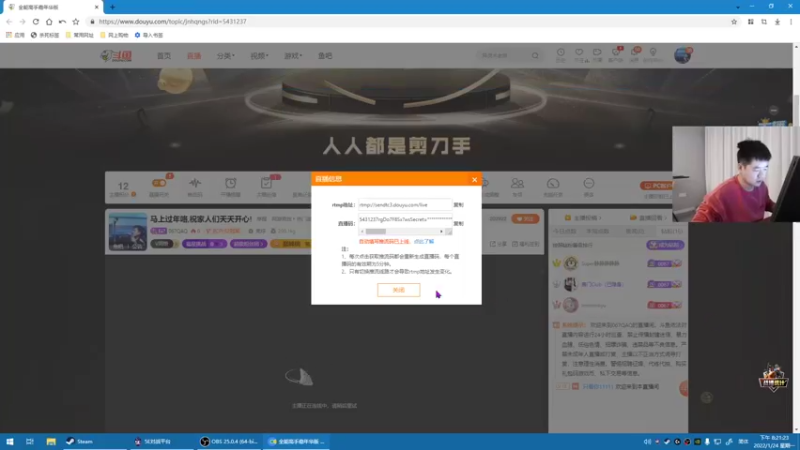Viewport: 800px width, 450px height.
Task: Click the orange follow button beside title
Action: [x=525, y=219]
